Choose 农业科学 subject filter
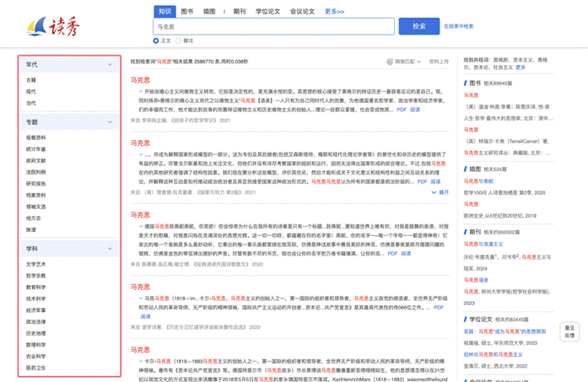The height and width of the screenshot is (382, 588). point(36,357)
